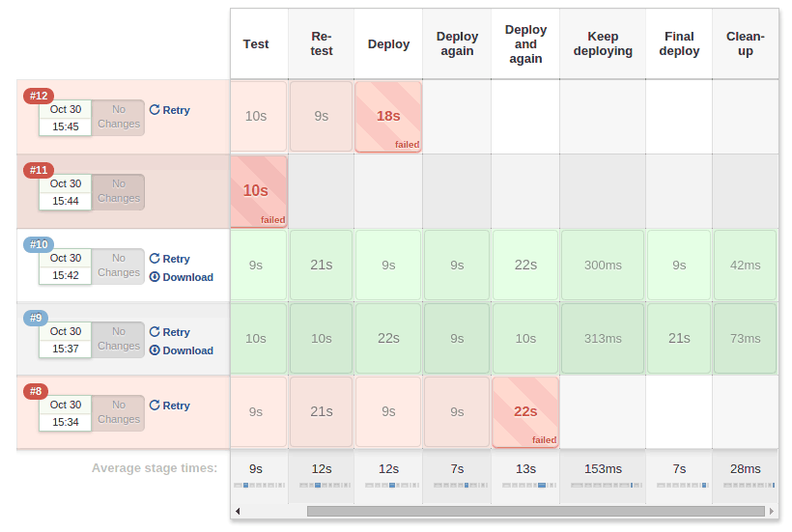Click the Download icon for build #9

[x=155, y=350]
